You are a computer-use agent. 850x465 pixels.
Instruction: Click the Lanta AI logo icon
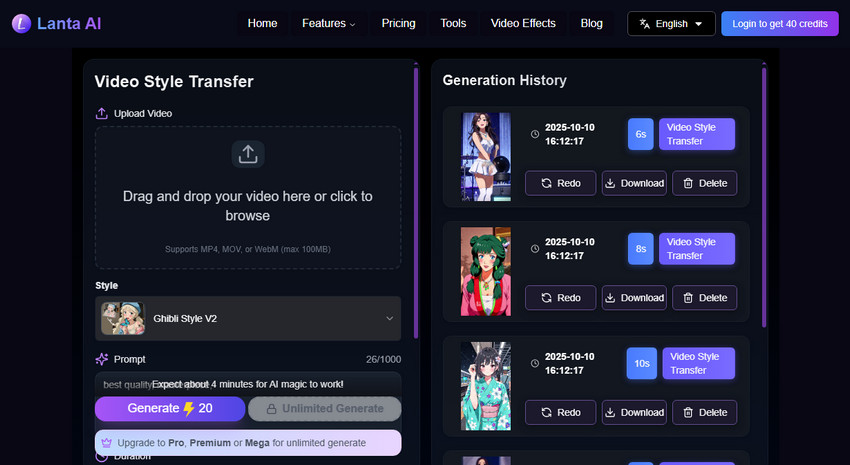(x=21, y=23)
